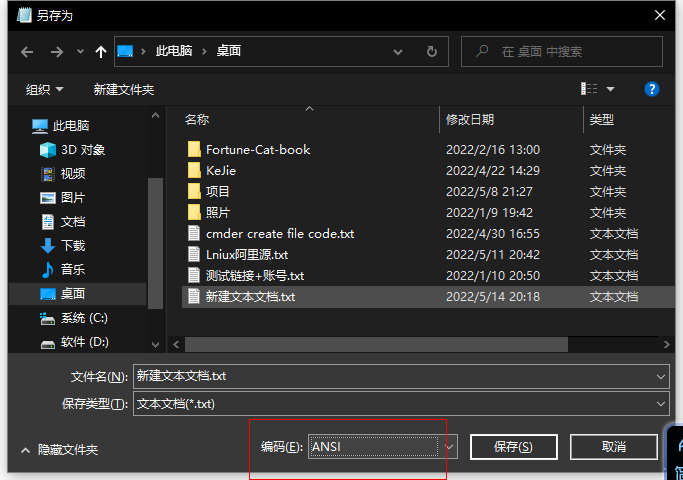The width and height of the screenshot is (683, 480).
Task: Select 桌面 in the address breadcrumb
Action: [x=229, y=51]
